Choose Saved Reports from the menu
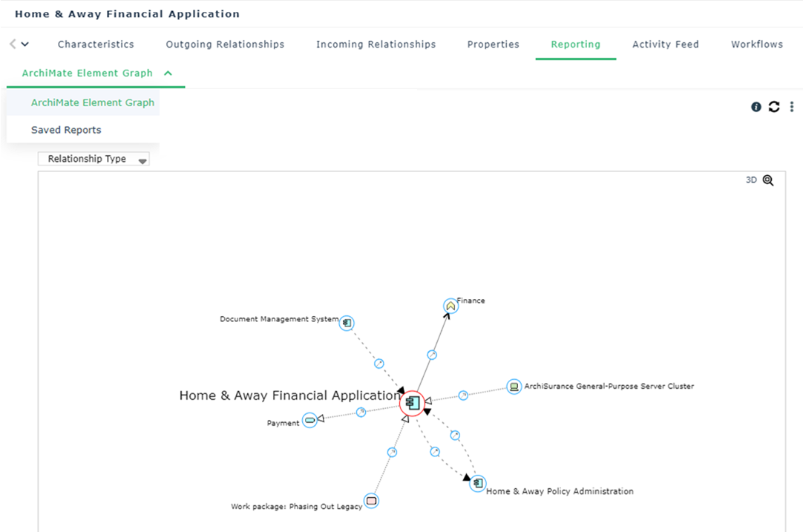 click(66, 130)
